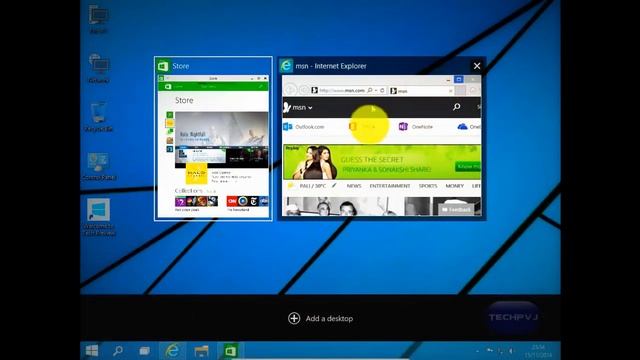
Task: Open the first desktop icon at the top
Action: point(98,20)
